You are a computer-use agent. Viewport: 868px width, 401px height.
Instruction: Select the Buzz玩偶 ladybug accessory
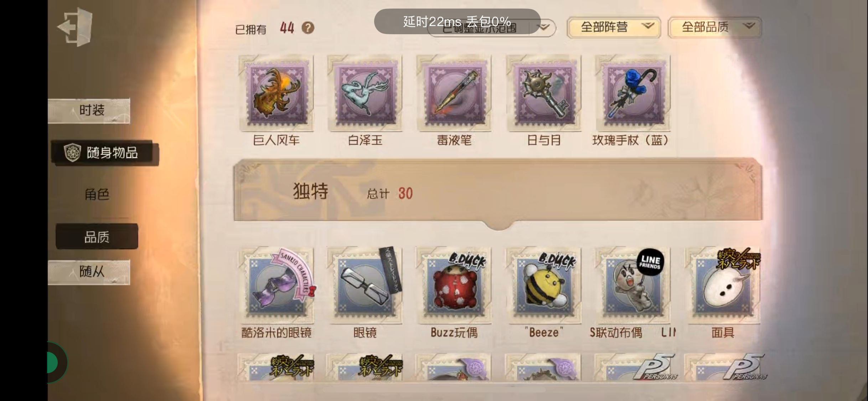click(454, 285)
